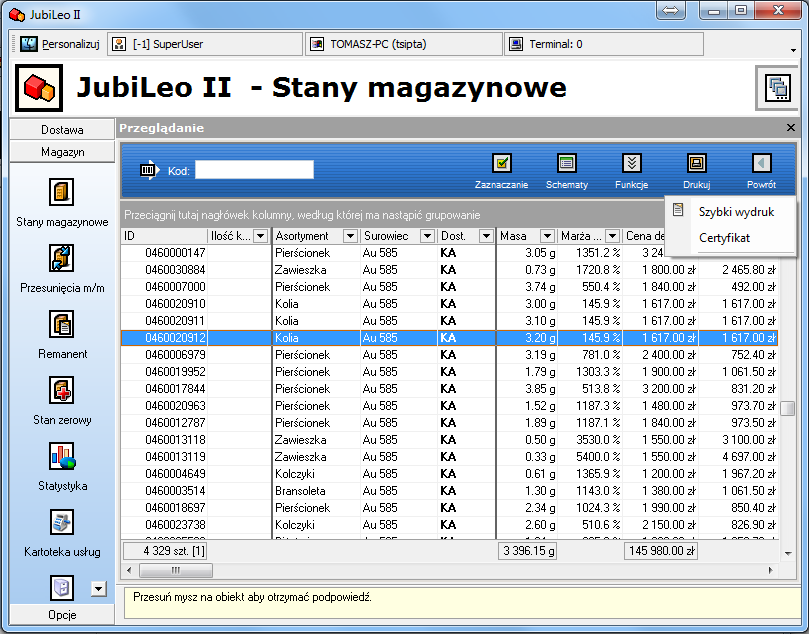Click the barcode scanner icon beside Kod
The image size is (809, 634).
(150, 170)
